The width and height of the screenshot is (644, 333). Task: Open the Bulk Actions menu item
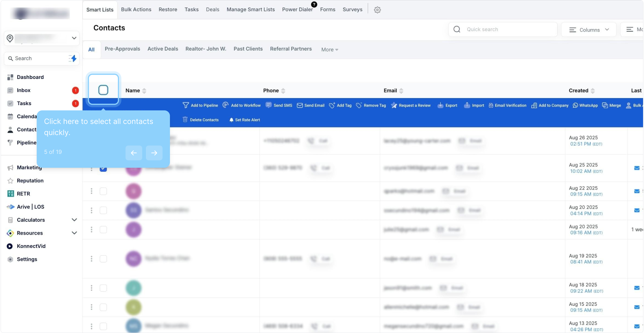tap(136, 10)
